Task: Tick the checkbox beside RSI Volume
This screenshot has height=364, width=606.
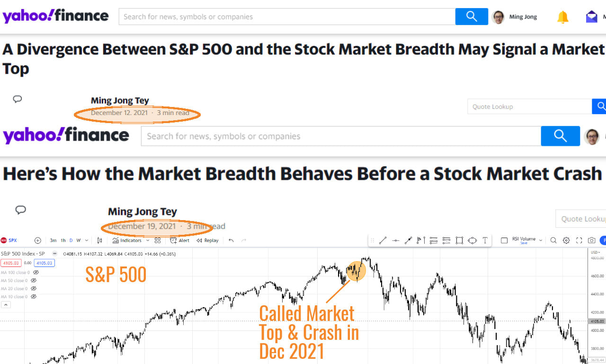Action: (504, 240)
